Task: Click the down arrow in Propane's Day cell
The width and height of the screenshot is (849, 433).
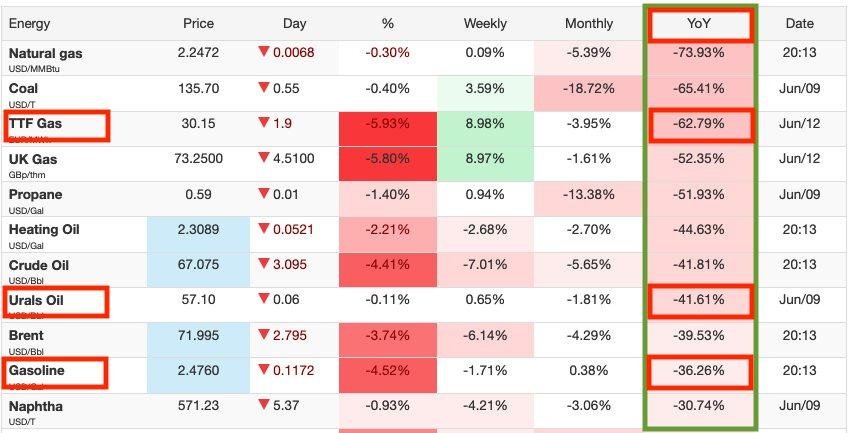Action: click(264, 194)
